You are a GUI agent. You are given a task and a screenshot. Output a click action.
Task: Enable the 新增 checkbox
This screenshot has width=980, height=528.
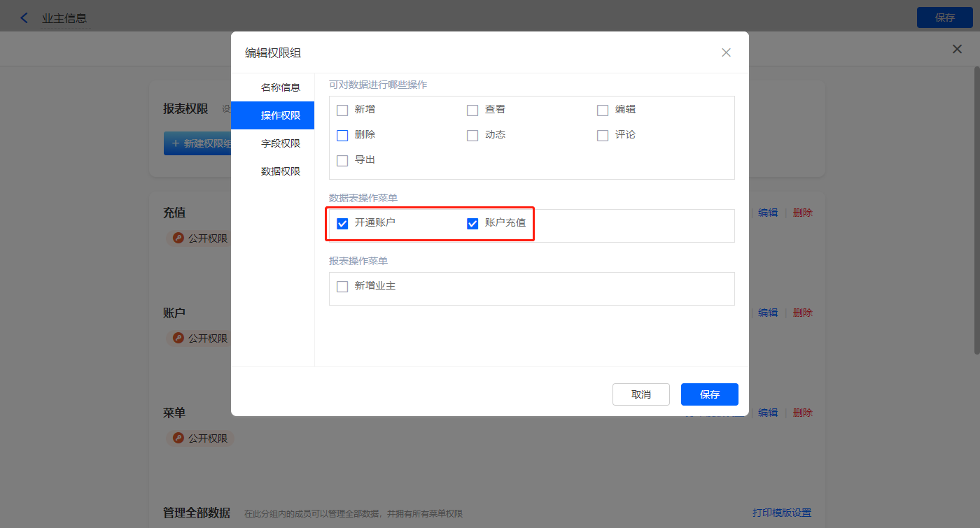click(x=342, y=110)
